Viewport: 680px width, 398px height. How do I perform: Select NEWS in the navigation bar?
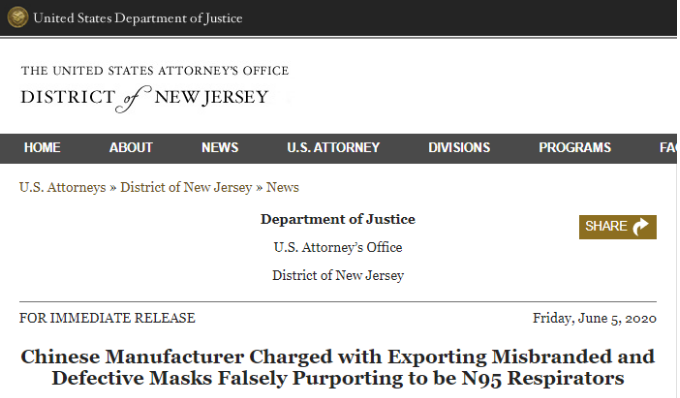[x=219, y=148]
